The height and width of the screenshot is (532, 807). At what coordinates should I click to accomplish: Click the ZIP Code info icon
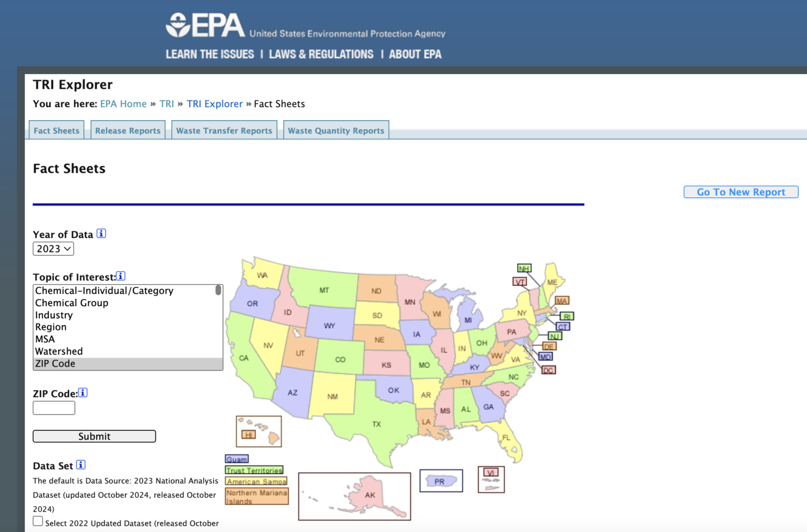[x=83, y=393]
